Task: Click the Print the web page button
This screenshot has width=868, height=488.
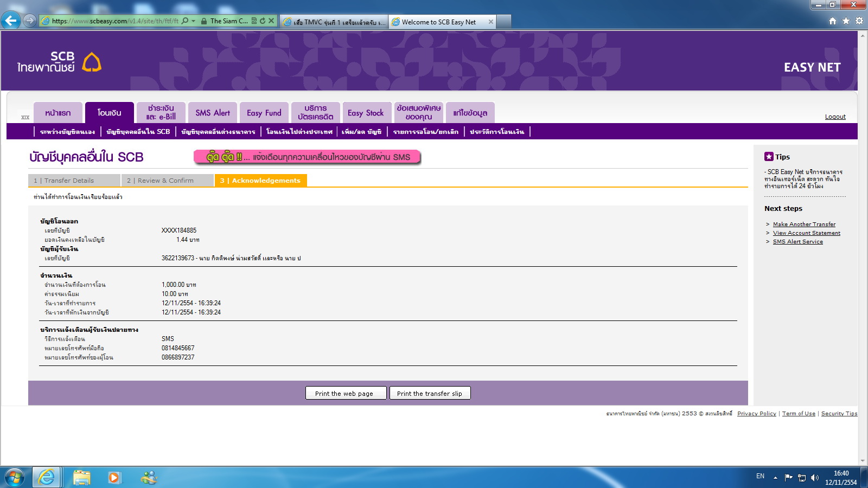Action: click(346, 393)
